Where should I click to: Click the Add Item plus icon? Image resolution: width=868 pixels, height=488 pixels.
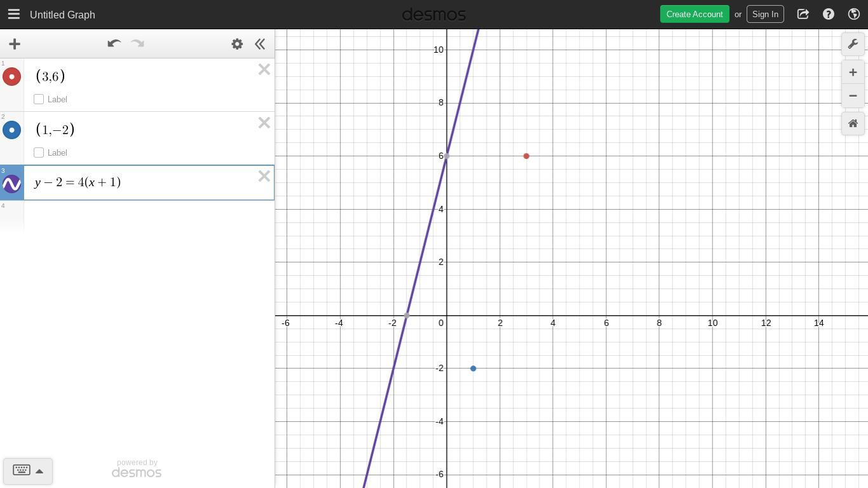pos(15,44)
